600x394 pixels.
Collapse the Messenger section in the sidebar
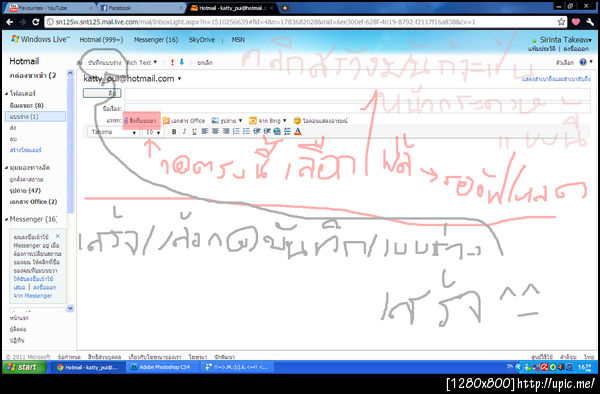pos(7,219)
